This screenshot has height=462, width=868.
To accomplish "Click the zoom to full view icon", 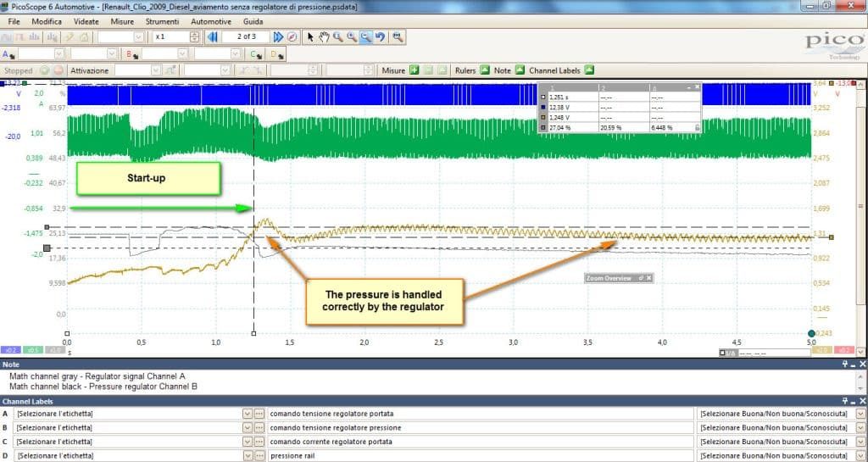I will [x=398, y=37].
